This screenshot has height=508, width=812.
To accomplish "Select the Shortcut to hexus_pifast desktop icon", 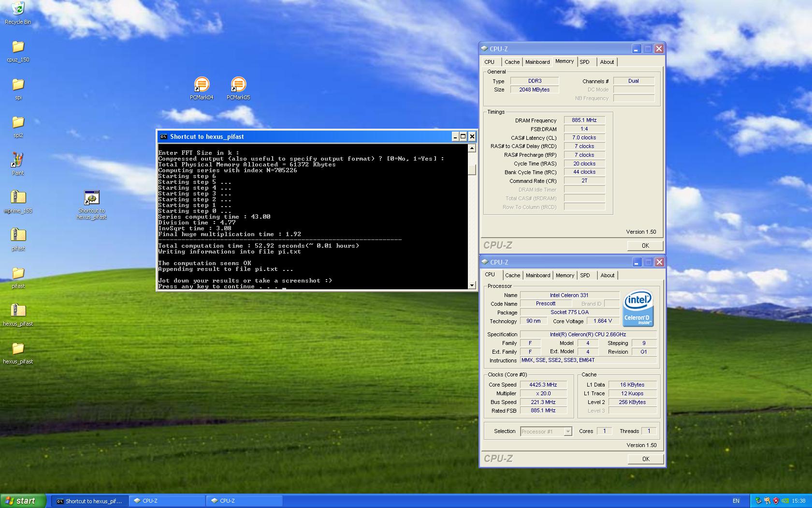I will click(x=91, y=205).
